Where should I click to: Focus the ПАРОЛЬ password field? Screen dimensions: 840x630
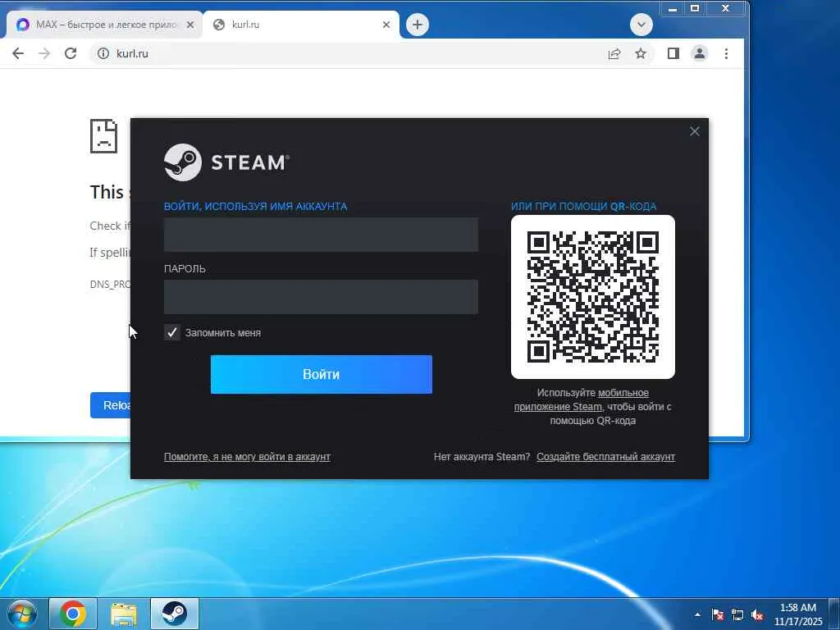(321, 297)
